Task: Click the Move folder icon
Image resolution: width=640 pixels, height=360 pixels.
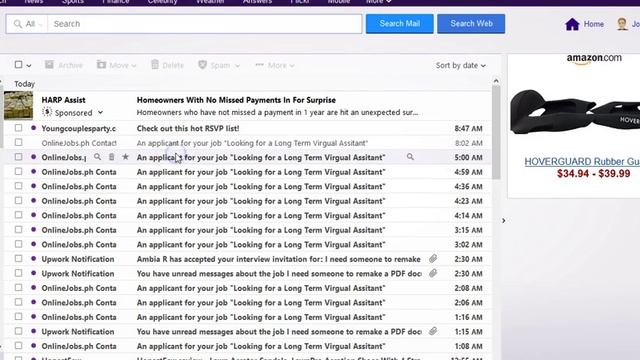Action: [x=101, y=65]
